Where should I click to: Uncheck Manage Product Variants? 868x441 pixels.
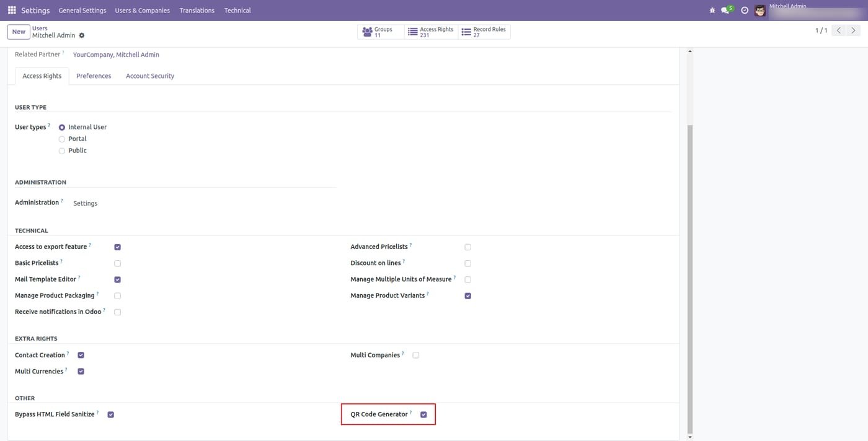[x=468, y=296]
